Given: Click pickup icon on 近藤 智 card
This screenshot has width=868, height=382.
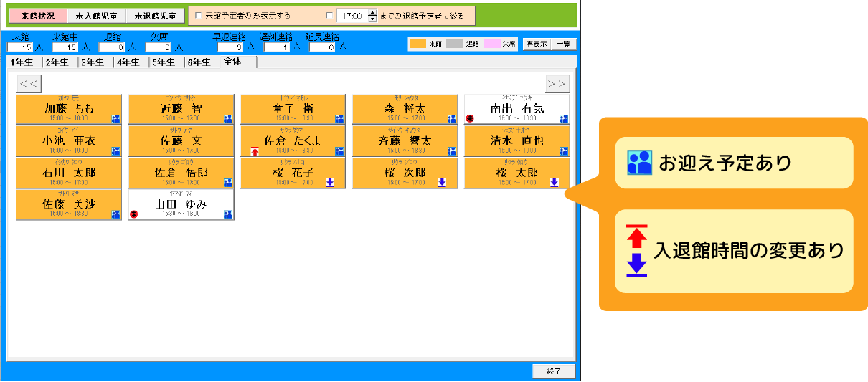Looking at the screenshot, I should coord(227,119).
